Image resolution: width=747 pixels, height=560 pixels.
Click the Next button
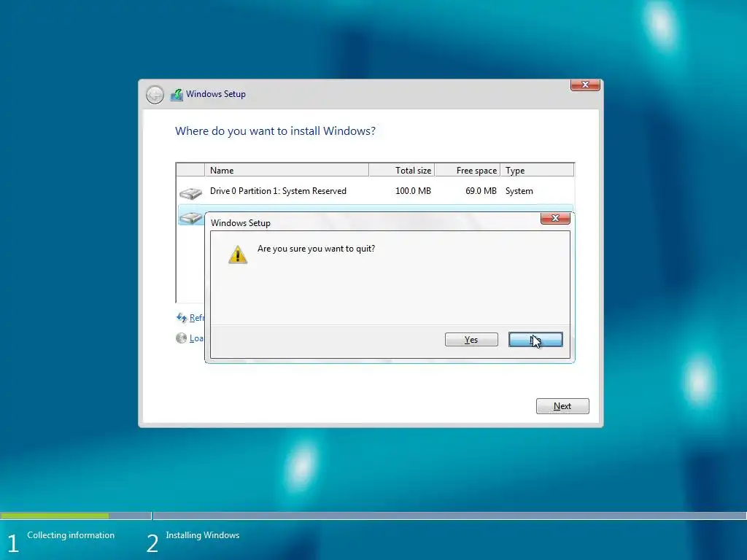[x=562, y=406]
